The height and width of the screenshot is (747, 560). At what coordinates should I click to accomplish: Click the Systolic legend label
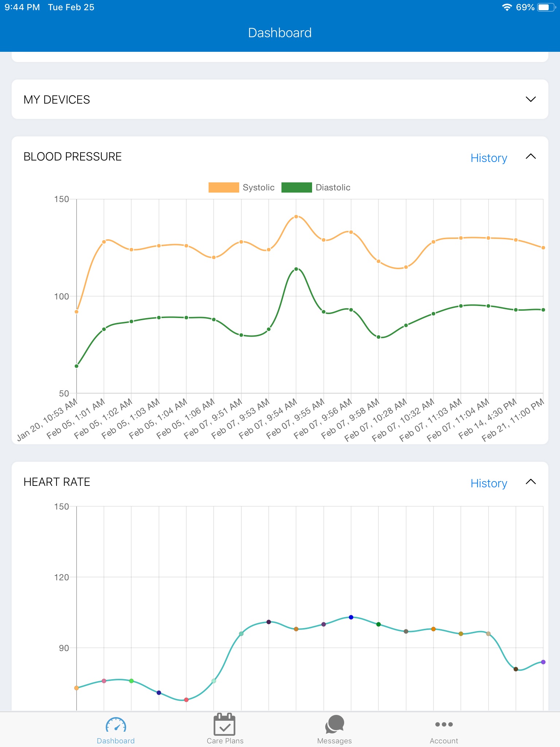click(258, 187)
